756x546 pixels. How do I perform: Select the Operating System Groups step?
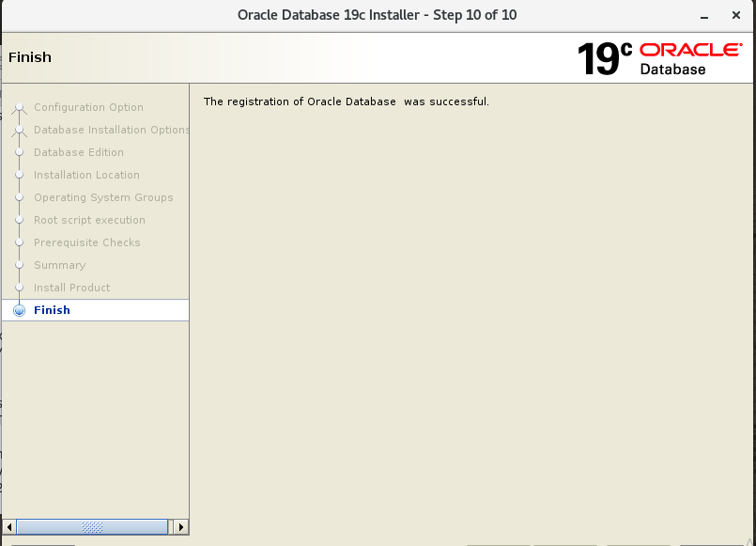click(103, 197)
